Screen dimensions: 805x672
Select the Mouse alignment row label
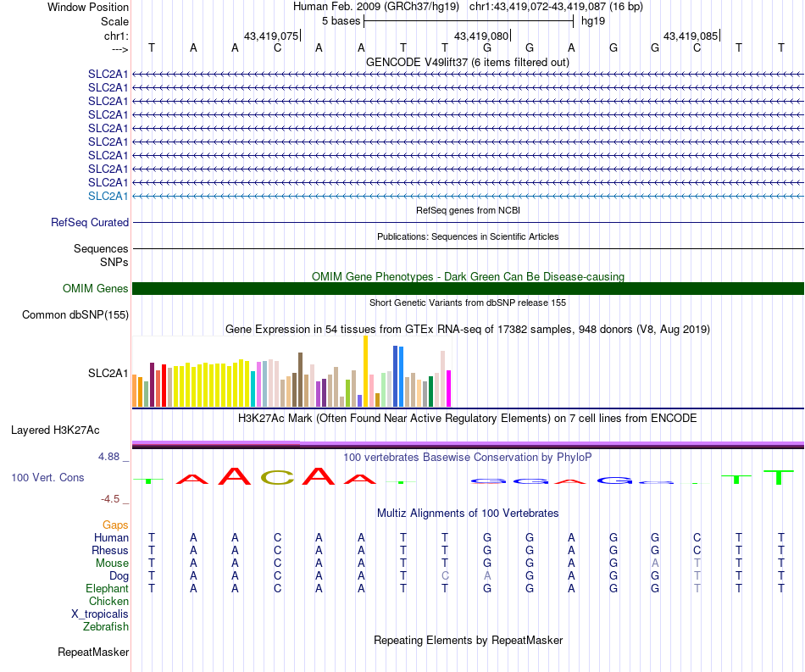tap(112, 564)
